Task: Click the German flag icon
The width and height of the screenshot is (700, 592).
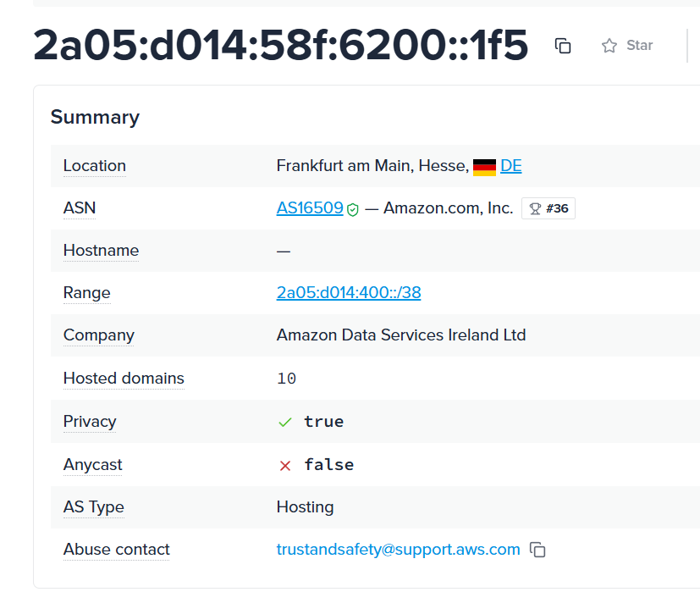Action: pyautogui.click(x=484, y=167)
